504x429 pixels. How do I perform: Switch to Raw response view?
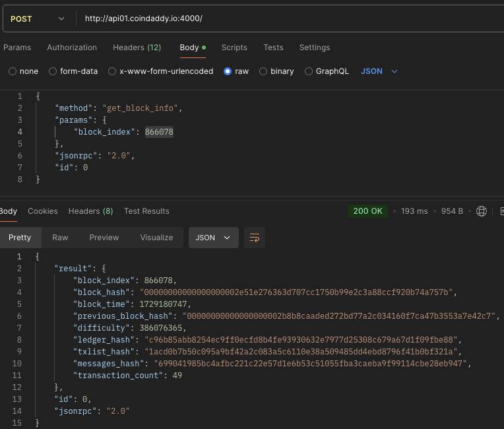[60, 238]
